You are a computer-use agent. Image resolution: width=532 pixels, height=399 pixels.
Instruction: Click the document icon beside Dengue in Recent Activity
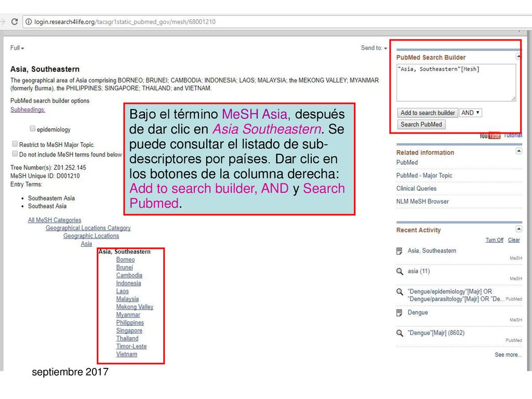[400, 313]
